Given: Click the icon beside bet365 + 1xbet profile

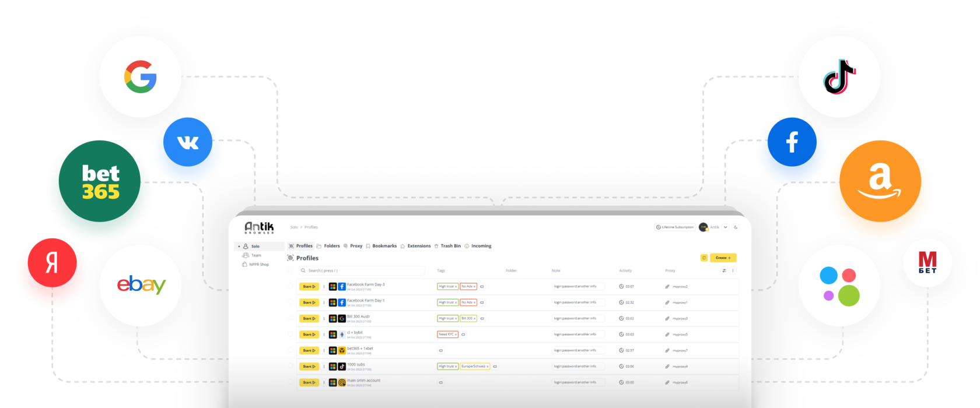Looking at the screenshot, I should (342, 350).
